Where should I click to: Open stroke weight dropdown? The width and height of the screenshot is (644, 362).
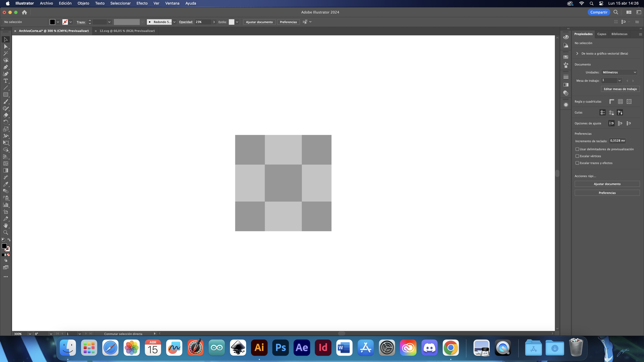pos(109,22)
